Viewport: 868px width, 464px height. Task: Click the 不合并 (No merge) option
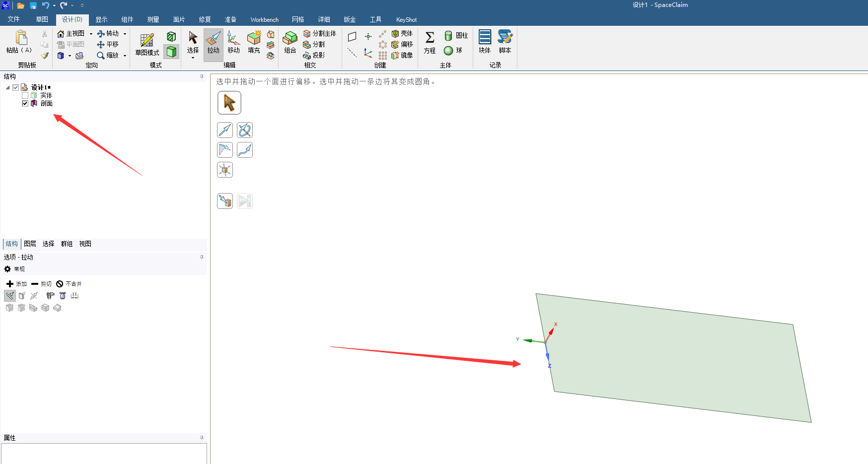(69, 284)
